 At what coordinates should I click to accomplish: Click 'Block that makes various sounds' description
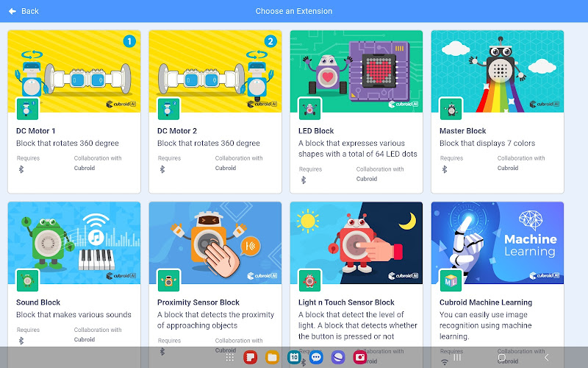[74, 315]
